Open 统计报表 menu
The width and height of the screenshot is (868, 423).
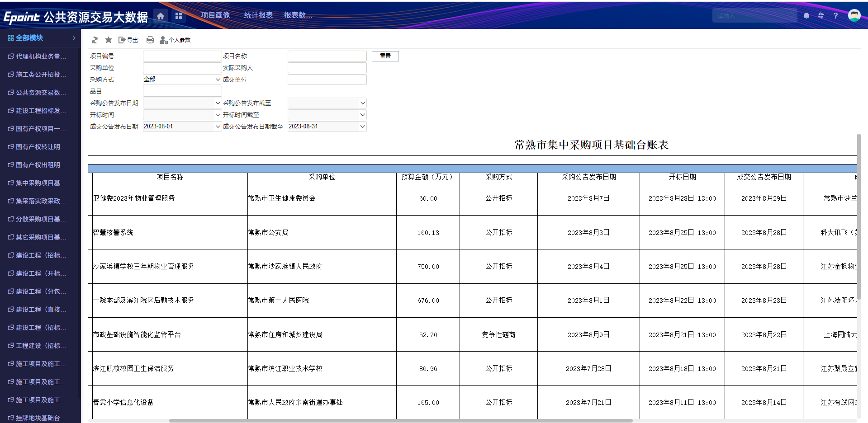click(258, 15)
